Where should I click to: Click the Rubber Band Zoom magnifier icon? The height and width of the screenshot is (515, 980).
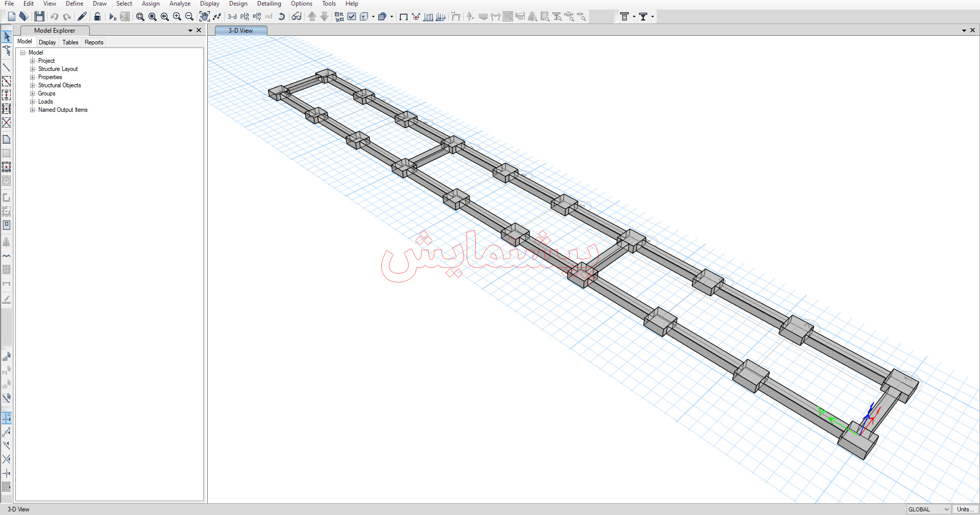(140, 17)
